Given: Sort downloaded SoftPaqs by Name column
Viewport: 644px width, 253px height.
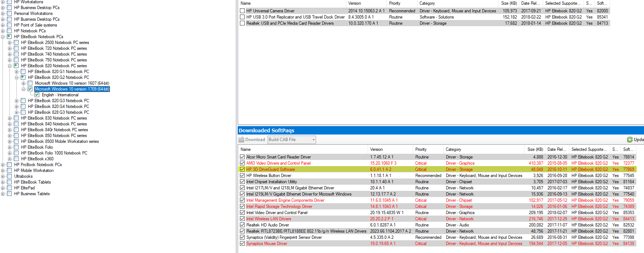Looking at the screenshot, I should (303, 149).
